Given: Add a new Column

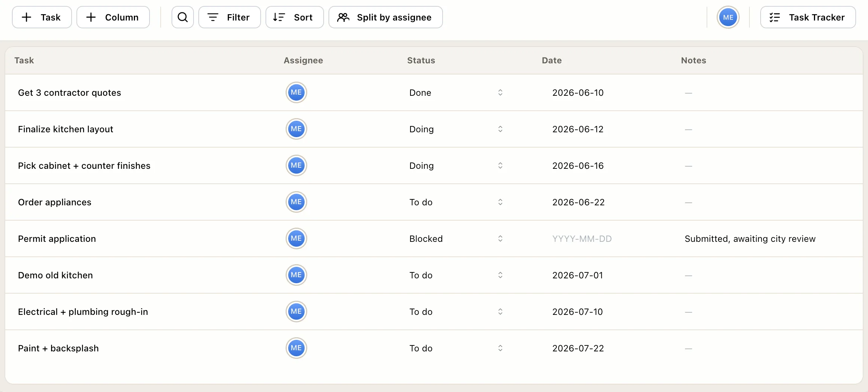Looking at the screenshot, I should click(113, 17).
